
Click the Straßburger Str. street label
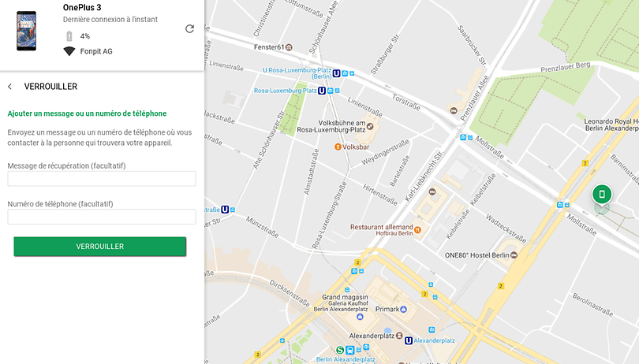point(385,54)
